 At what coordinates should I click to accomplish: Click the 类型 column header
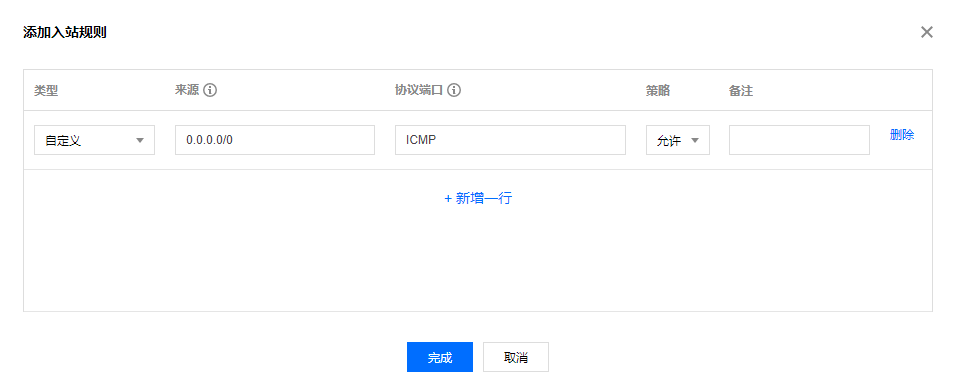tap(46, 91)
